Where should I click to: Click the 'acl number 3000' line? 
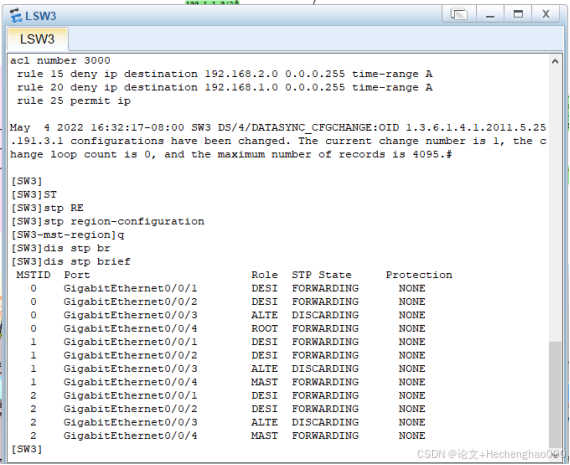[60, 60]
